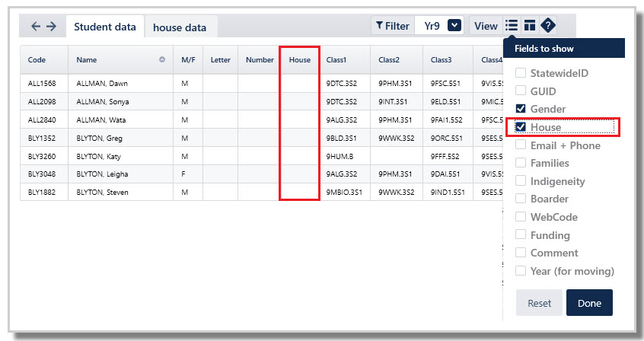Screen dimensions: 644x341
Task: Select student BLYTON, Katy
Action: tap(98, 156)
